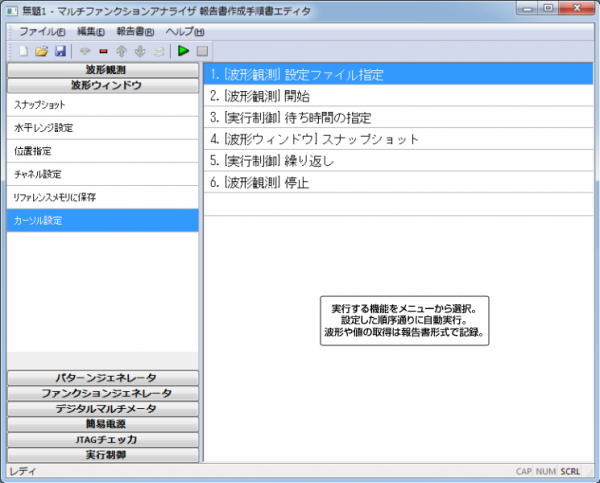Open a file with the folder icon
600x483 pixels.
click(x=42, y=51)
